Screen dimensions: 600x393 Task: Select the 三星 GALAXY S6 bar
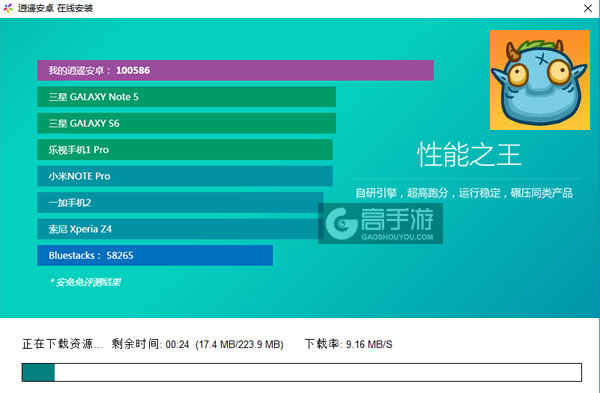[186, 123]
